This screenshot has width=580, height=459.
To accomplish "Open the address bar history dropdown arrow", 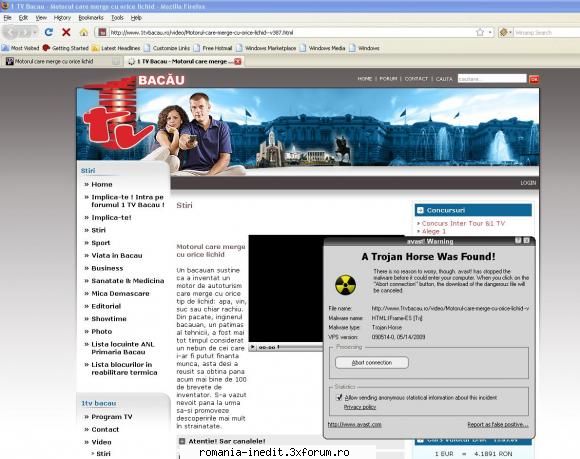I will (490, 32).
